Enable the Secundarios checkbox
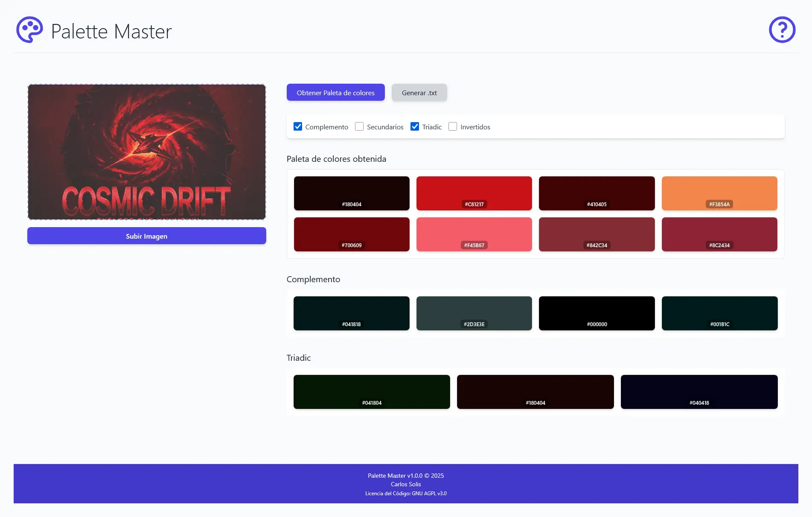 click(359, 127)
